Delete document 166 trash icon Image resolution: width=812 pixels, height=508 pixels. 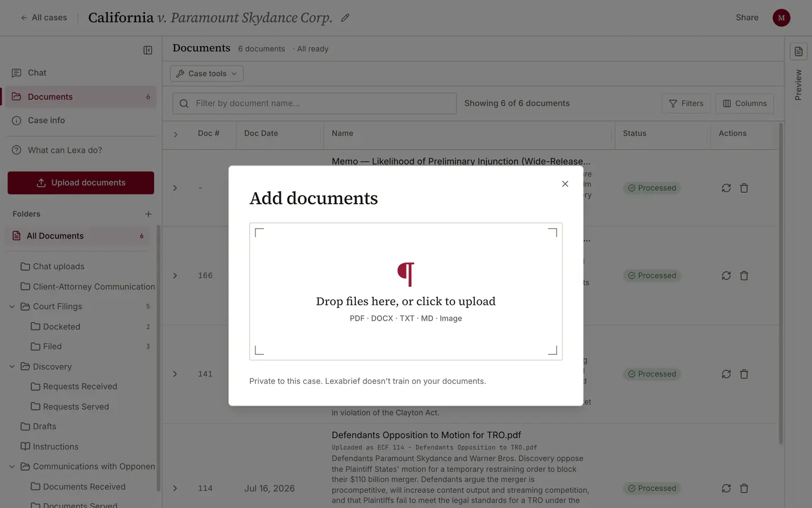(x=744, y=275)
